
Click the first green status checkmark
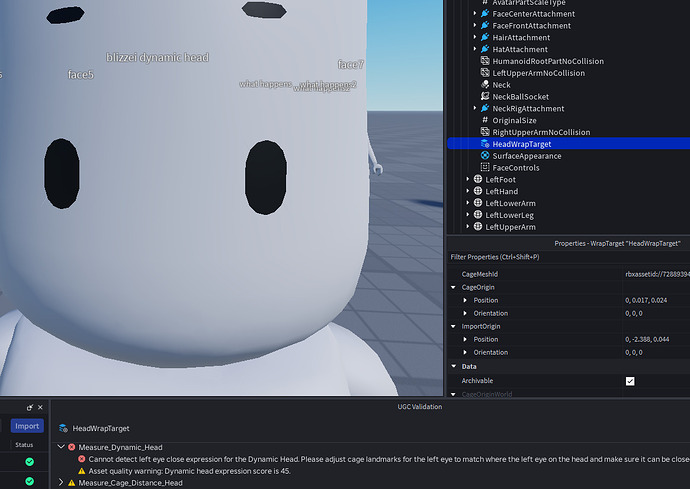coord(29,462)
